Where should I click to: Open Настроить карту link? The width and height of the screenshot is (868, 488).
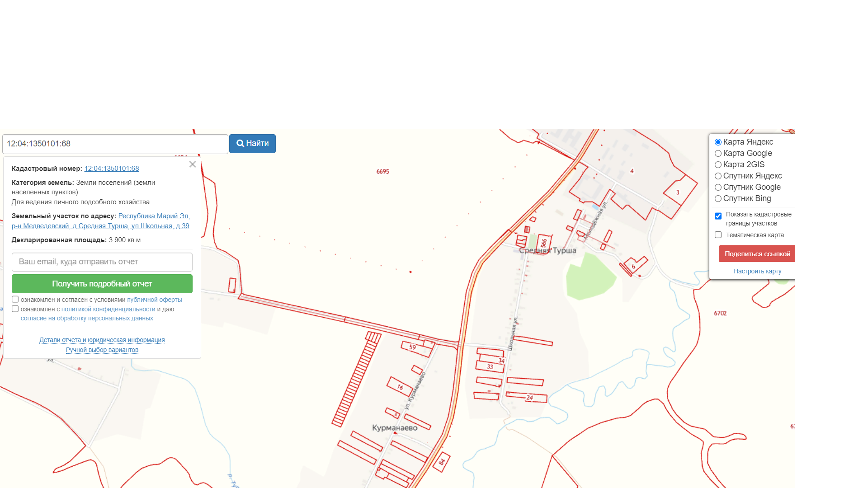[758, 271]
